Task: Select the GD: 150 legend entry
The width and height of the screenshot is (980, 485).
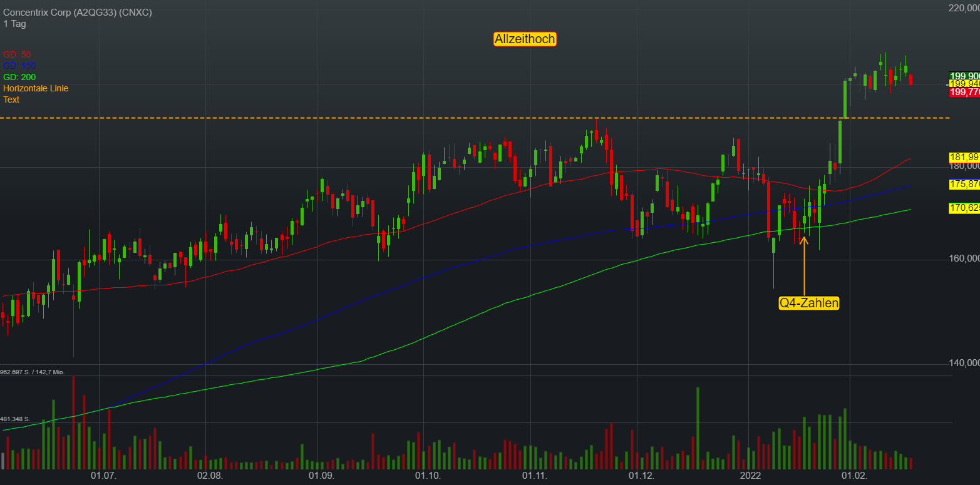Action: pyautogui.click(x=19, y=66)
